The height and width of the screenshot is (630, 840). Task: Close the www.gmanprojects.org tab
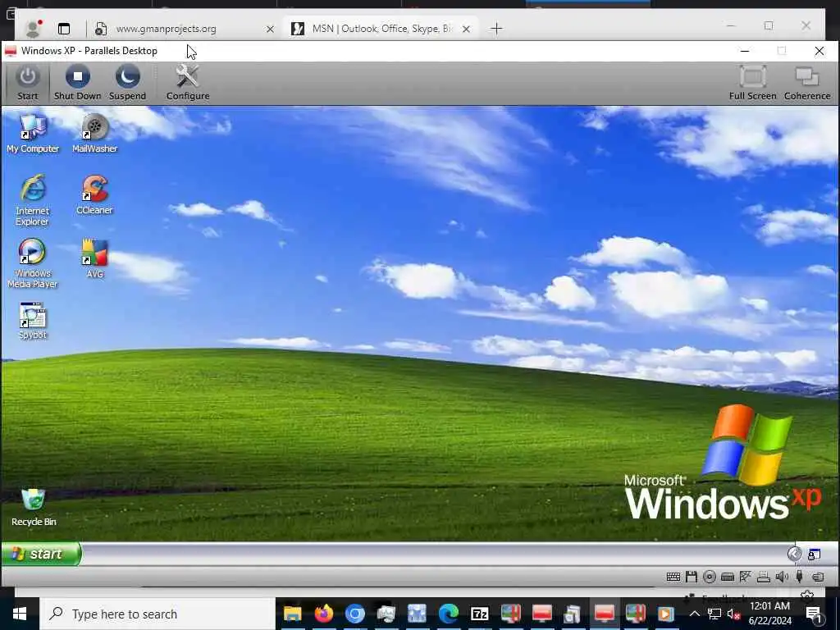270,29
